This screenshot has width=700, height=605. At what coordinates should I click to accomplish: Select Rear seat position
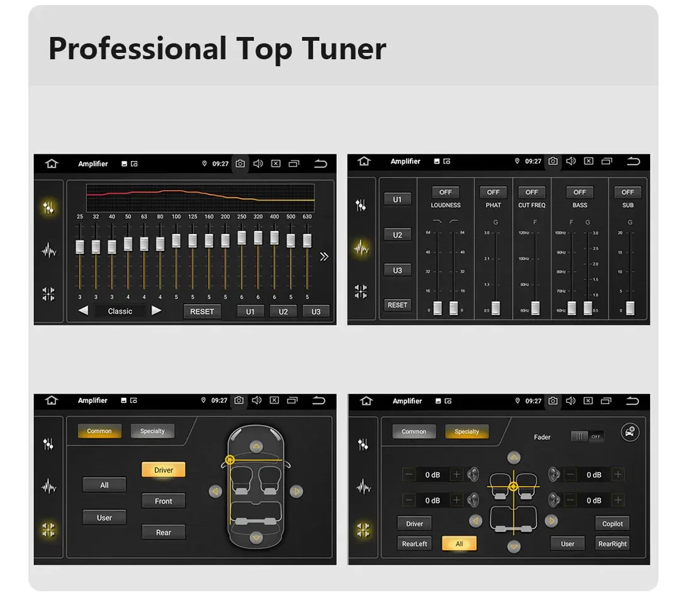[x=164, y=532]
